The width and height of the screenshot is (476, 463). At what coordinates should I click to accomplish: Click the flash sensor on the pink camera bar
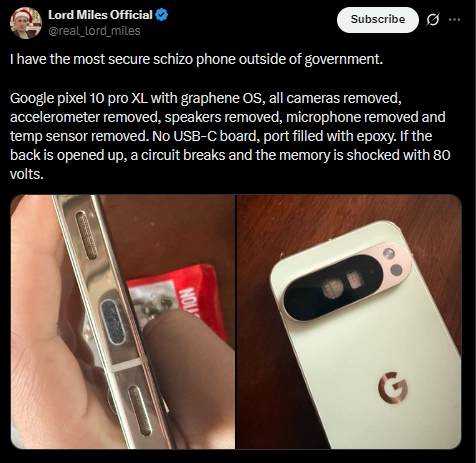point(389,254)
